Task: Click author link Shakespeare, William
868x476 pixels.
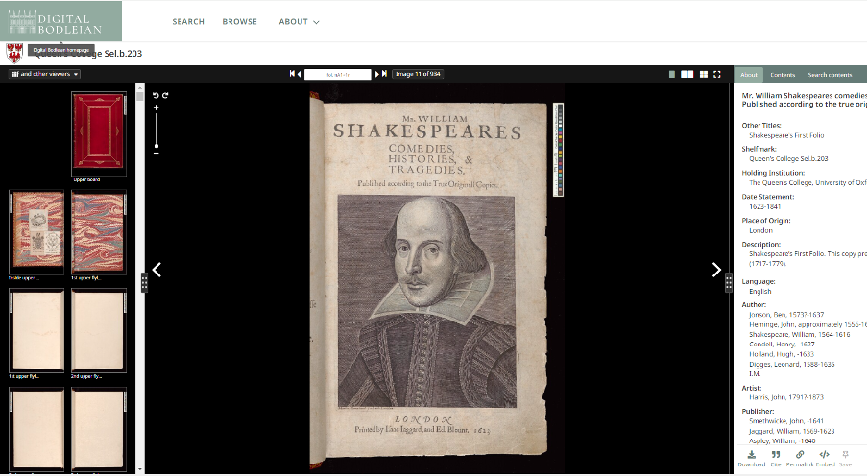Action: 800,334
